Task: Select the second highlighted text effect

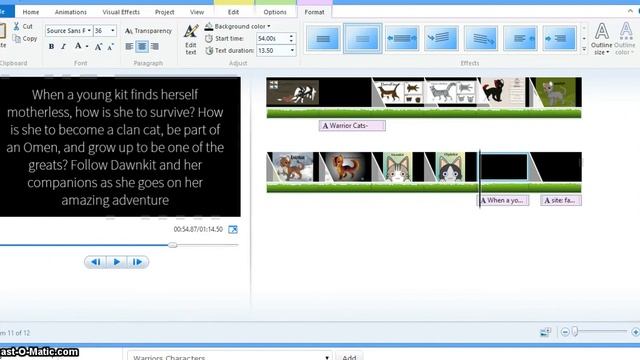Action: pyautogui.click(x=362, y=38)
